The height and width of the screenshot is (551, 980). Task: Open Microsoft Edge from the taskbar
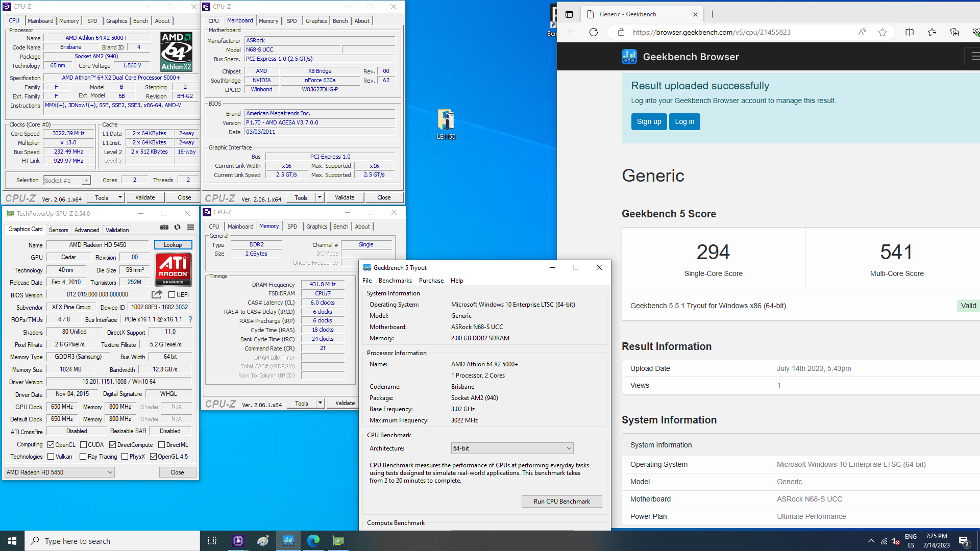313,541
